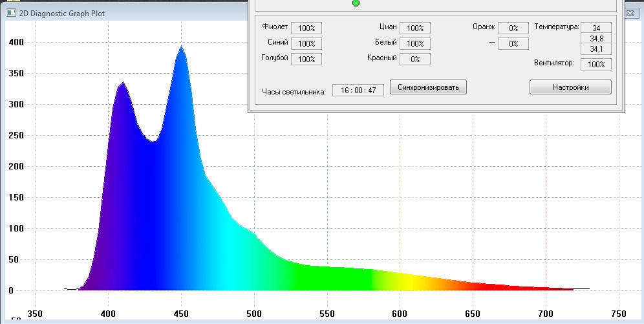Click the 2D Diagnostic Graph Plot title text
This screenshot has width=644, height=324.
62,14
